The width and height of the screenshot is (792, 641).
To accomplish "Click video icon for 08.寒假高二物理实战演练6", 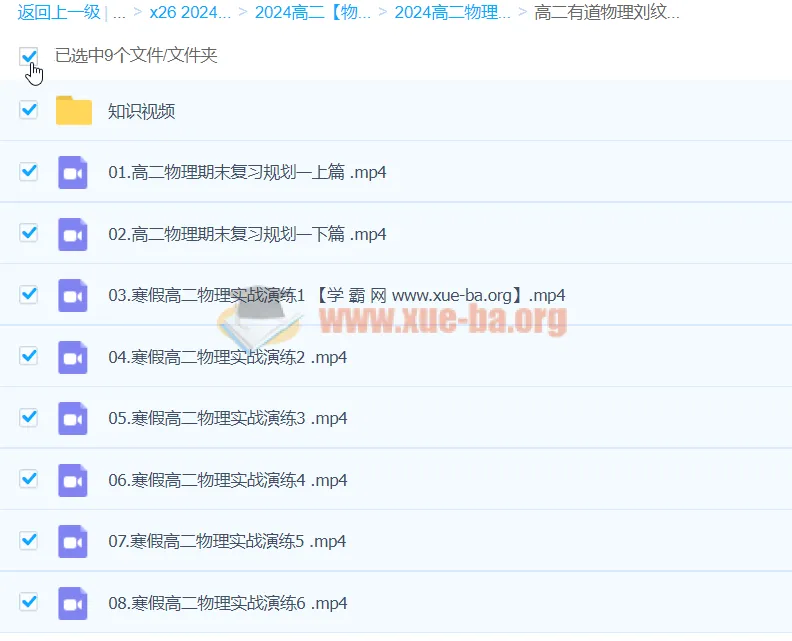I will coord(73,604).
